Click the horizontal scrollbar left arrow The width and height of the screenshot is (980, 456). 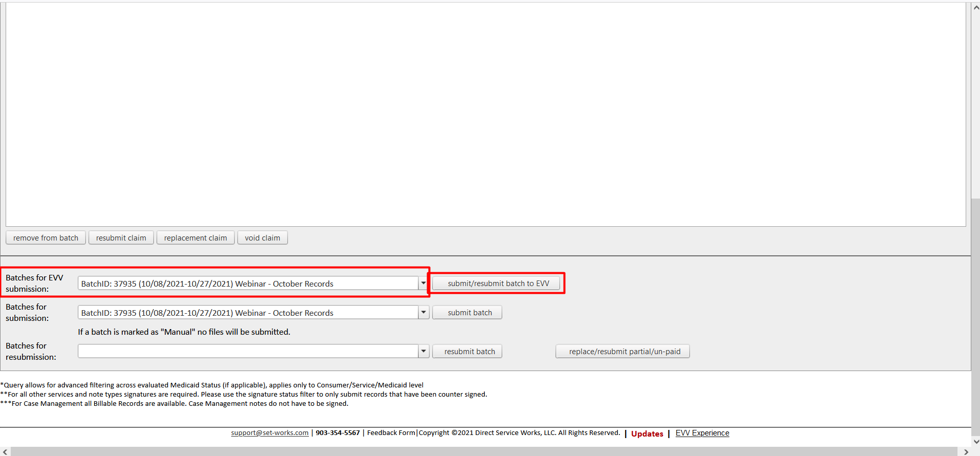point(5,451)
